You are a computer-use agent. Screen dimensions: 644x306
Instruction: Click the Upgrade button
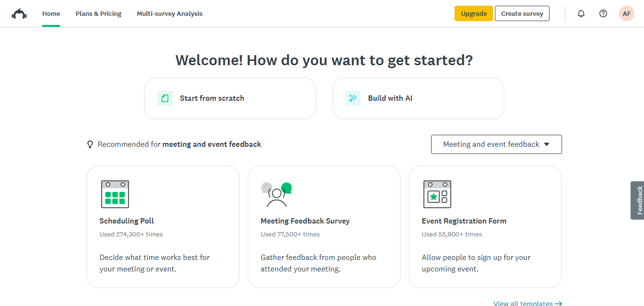pyautogui.click(x=474, y=13)
